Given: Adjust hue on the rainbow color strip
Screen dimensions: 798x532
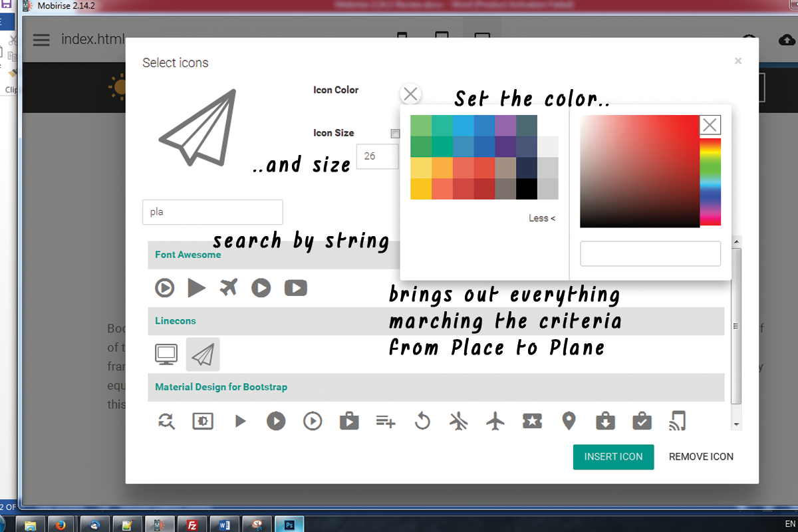Looking at the screenshot, I should 710,181.
